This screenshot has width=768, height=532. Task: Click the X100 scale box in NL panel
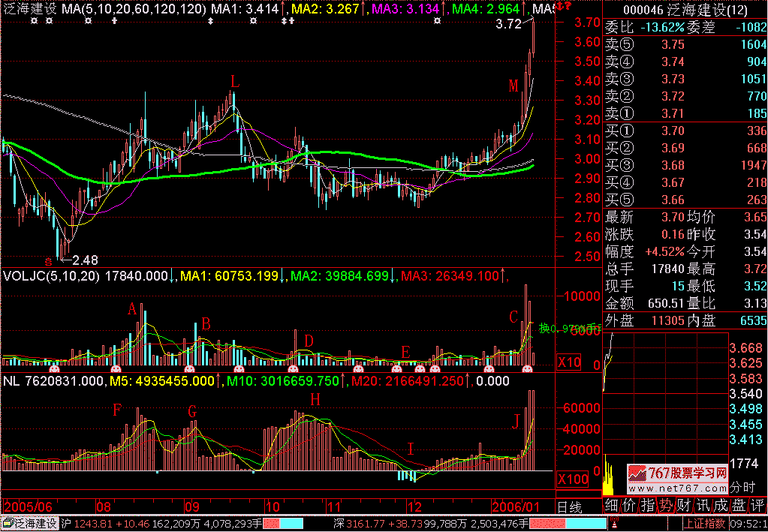point(572,479)
